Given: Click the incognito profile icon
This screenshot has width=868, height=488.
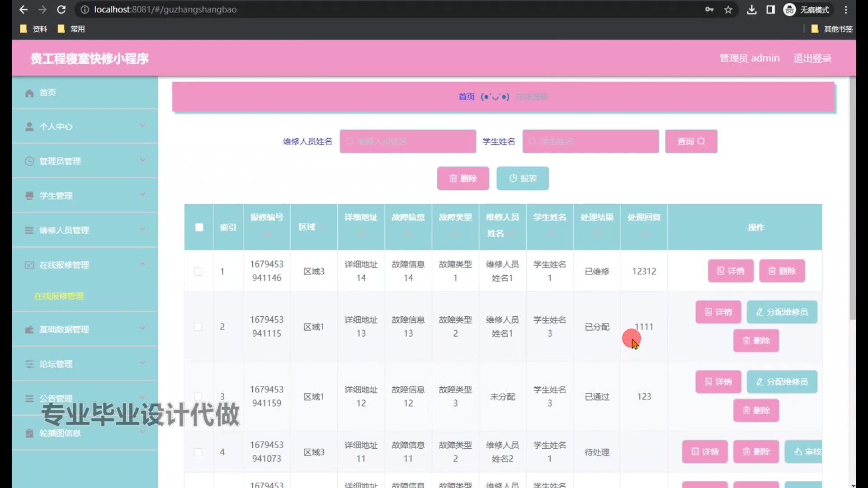Looking at the screenshot, I should point(790,9).
